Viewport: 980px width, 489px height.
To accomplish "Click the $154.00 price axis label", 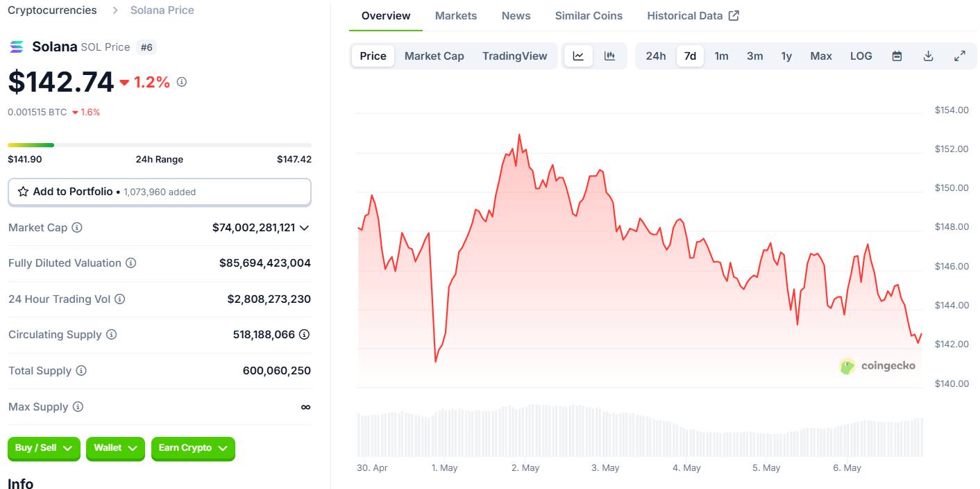I will coord(952,110).
